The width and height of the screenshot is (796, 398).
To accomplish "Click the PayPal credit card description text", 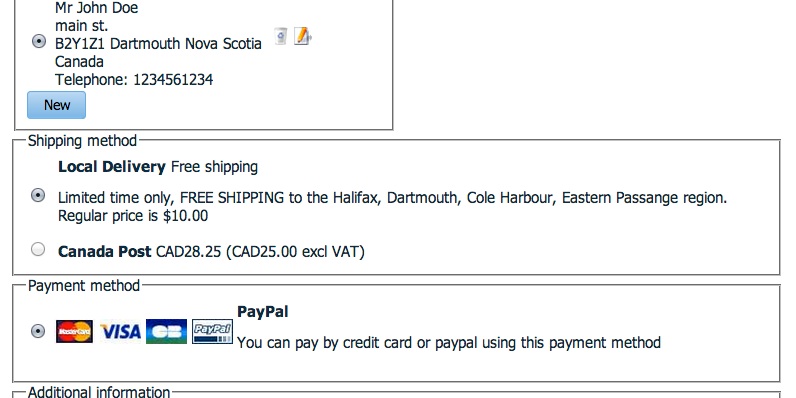I will click(449, 343).
